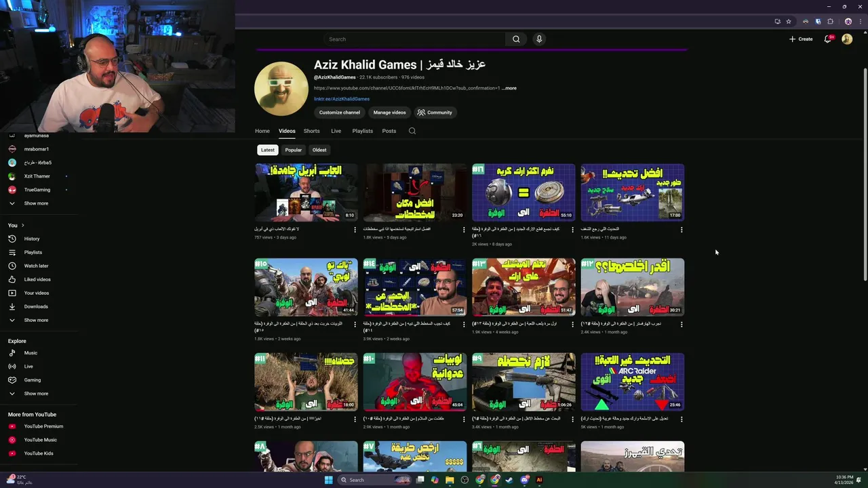Open options menu for the 23:20 video
This screenshot has height=488, width=868.
tap(463, 230)
